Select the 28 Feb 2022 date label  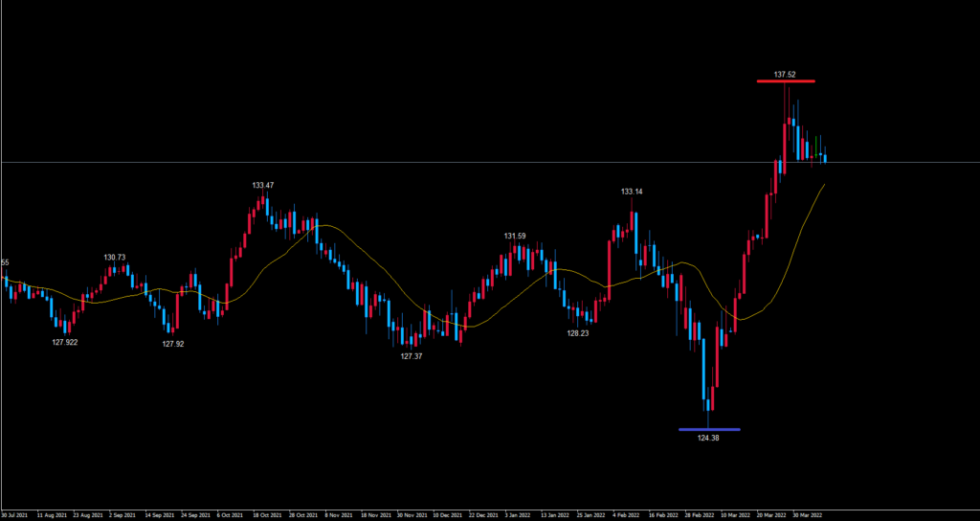[698, 514]
